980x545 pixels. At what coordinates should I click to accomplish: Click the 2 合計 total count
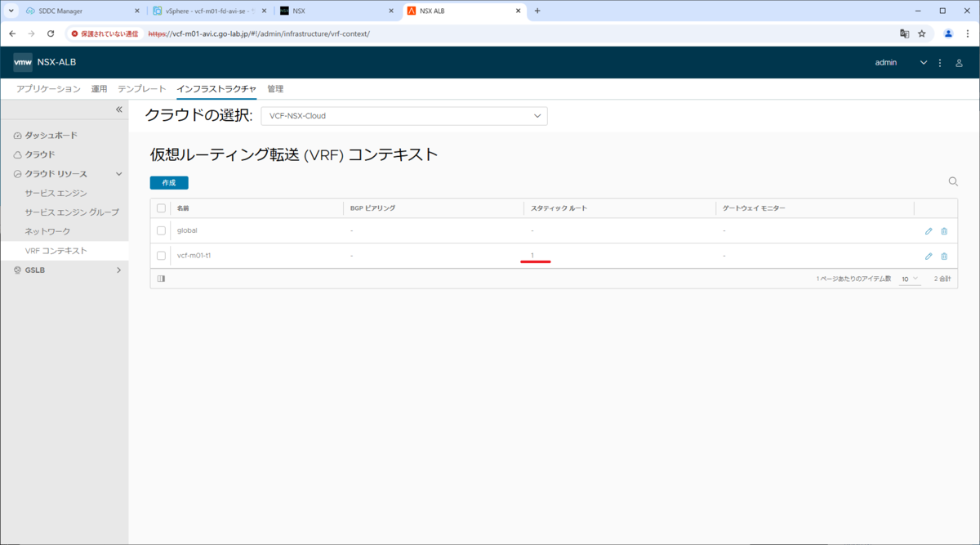pos(942,279)
